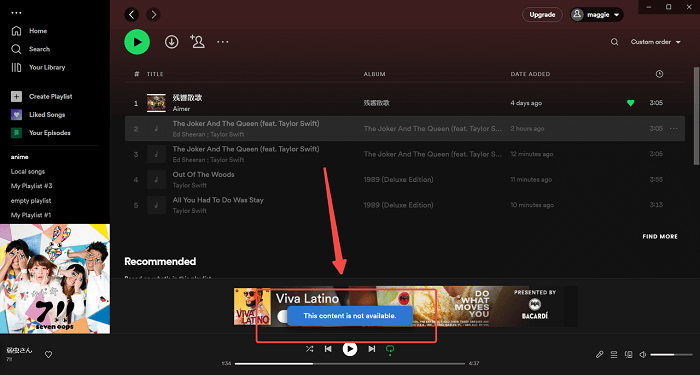
Task: Select track 3 The Joker And The Queen row
Action: click(x=404, y=154)
